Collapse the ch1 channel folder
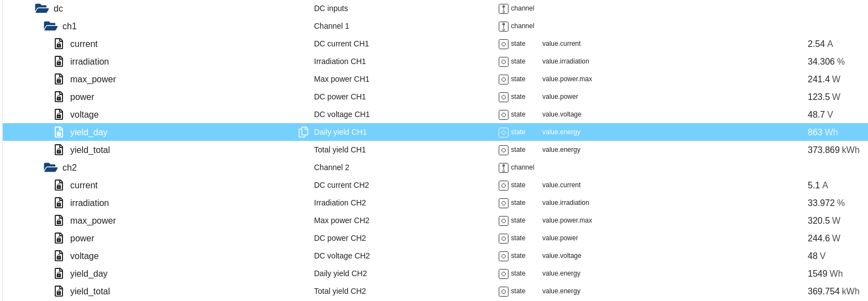 [x=50, y=26]
